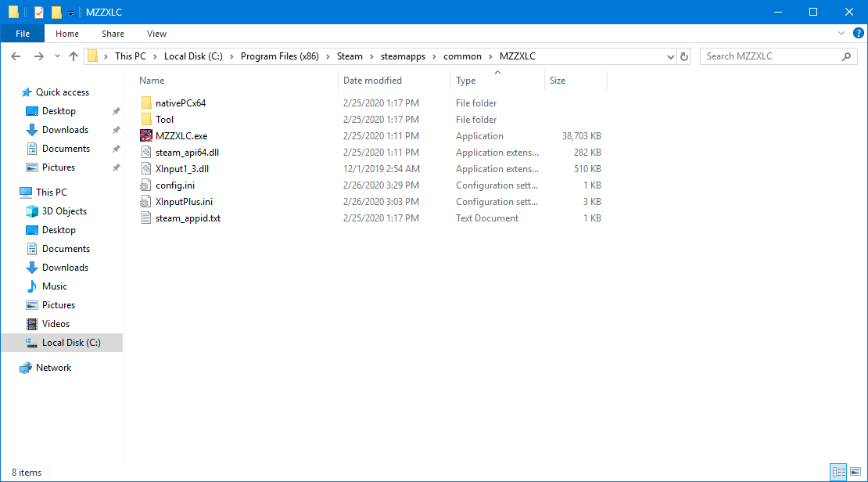Open the File menu
The width and height of the screenshot is (868, 482).
click(23, 34)
